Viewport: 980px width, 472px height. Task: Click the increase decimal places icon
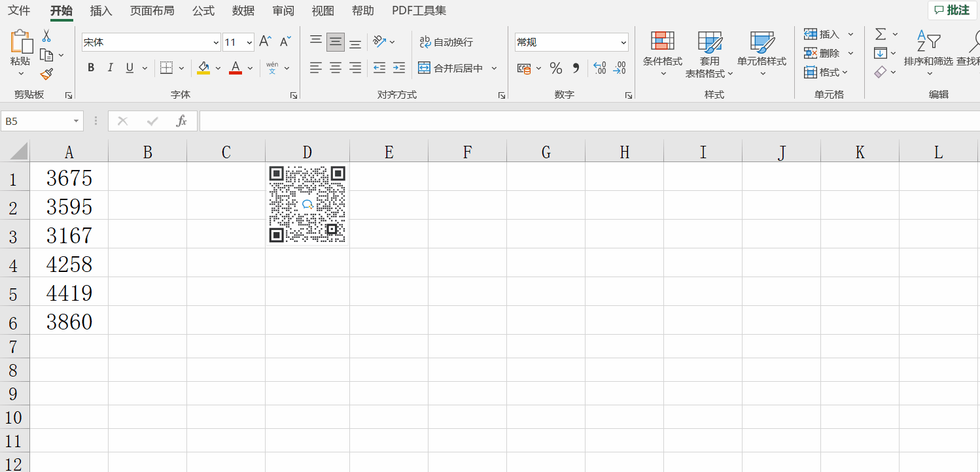tap(600, 67)
